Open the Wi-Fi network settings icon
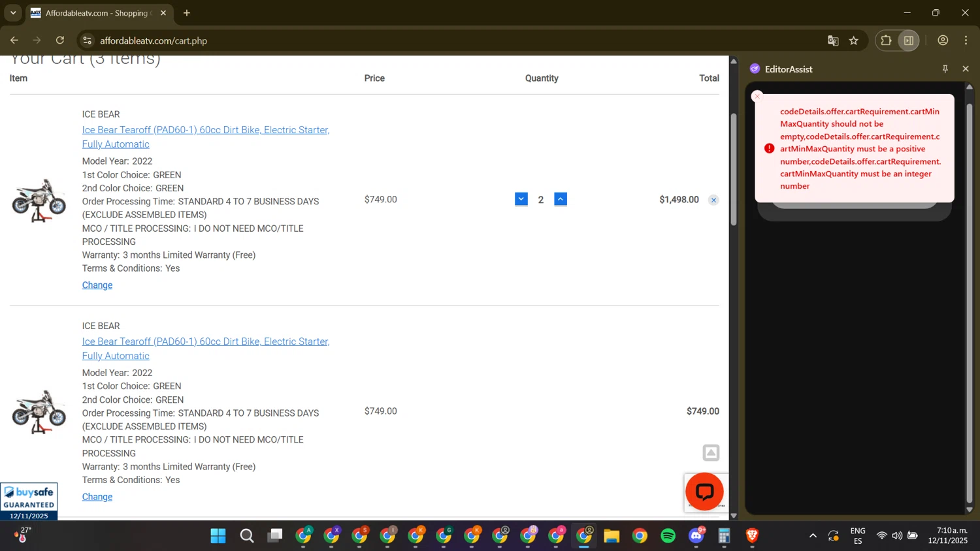Screen dimensions: 980x551 pyautogui.click(x=881, y=536)
